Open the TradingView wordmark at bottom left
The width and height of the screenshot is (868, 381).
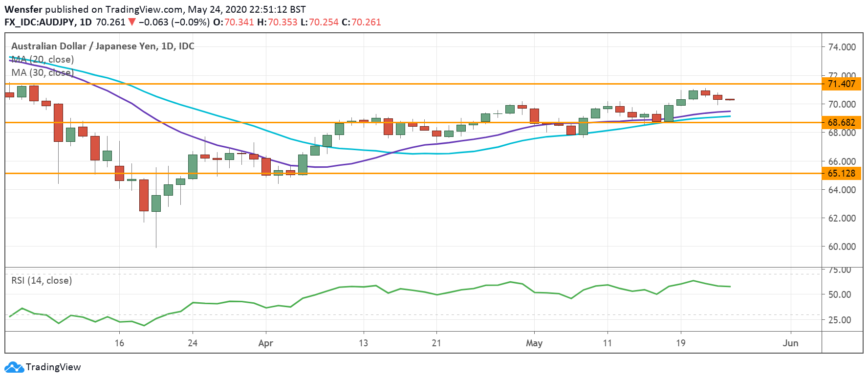53,367
